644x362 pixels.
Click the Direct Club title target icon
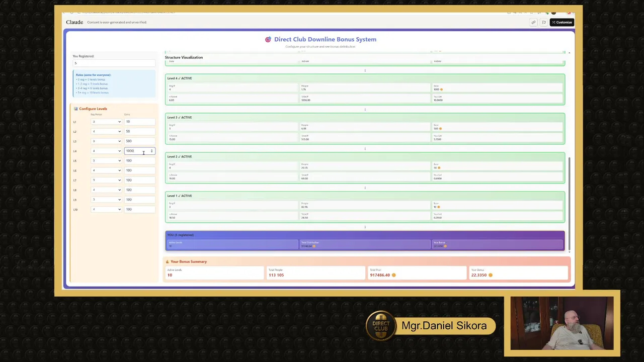point(268,39)
